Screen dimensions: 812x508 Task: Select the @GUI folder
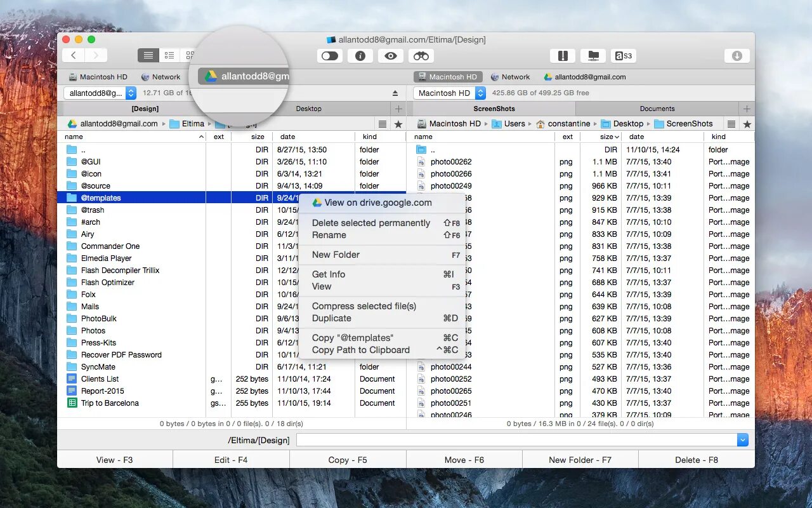232,162
